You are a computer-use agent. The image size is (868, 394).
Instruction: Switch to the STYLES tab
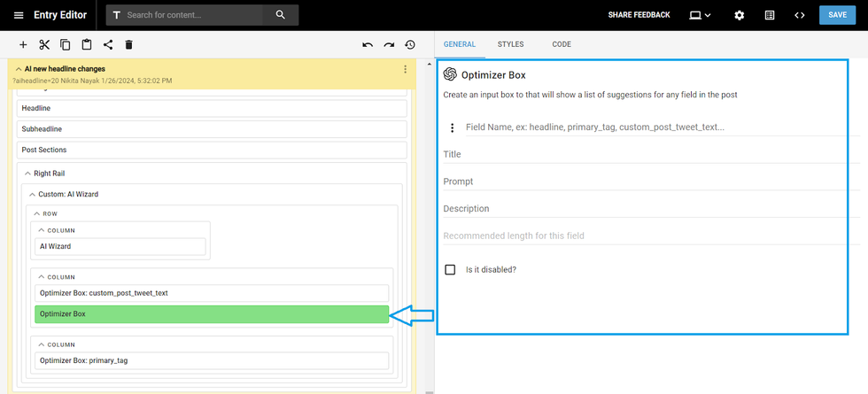point(510,44)
